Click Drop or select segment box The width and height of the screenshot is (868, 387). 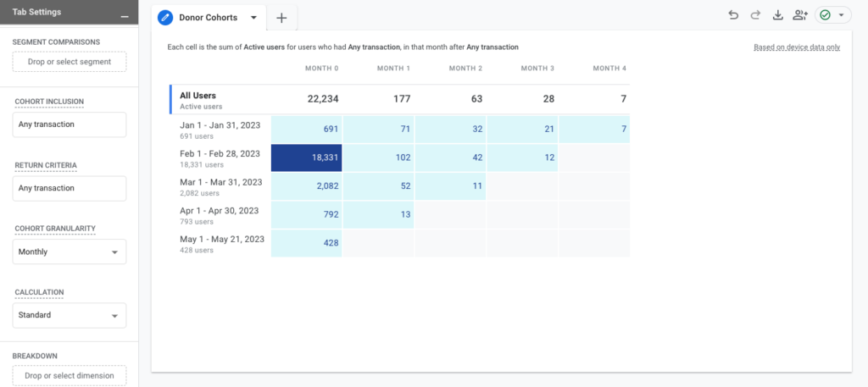[70, 62]
